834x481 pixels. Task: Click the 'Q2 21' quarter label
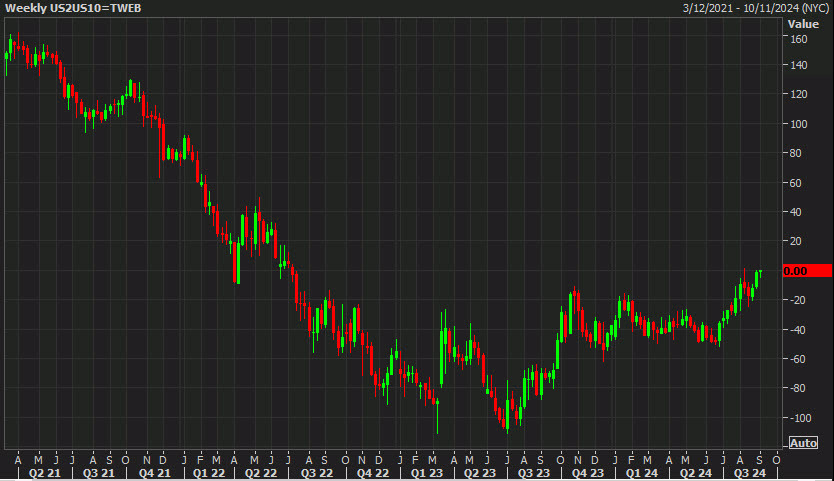(x=44, y=473)
